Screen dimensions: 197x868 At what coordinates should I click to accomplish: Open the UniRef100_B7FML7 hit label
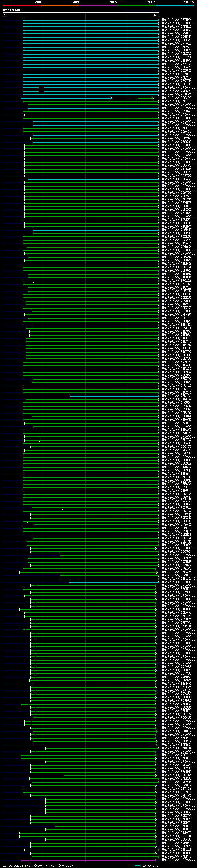pos(176,26)
